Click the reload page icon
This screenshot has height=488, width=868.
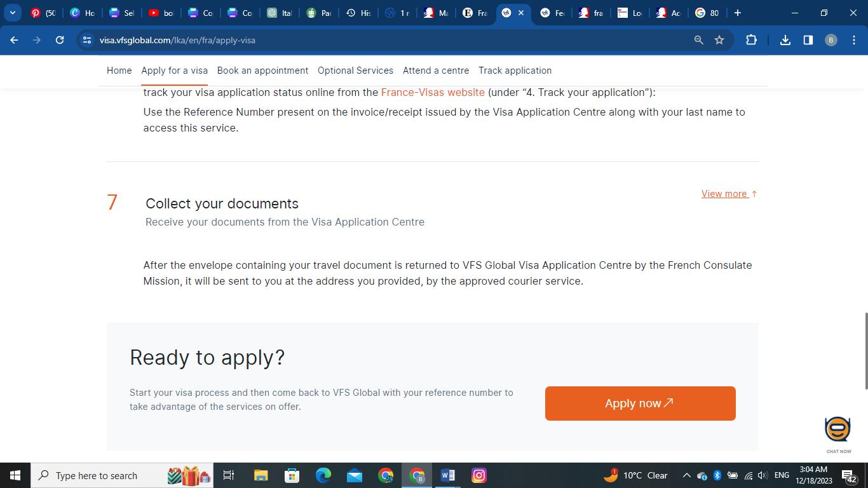pyautogui.click(x=60, y=40)
